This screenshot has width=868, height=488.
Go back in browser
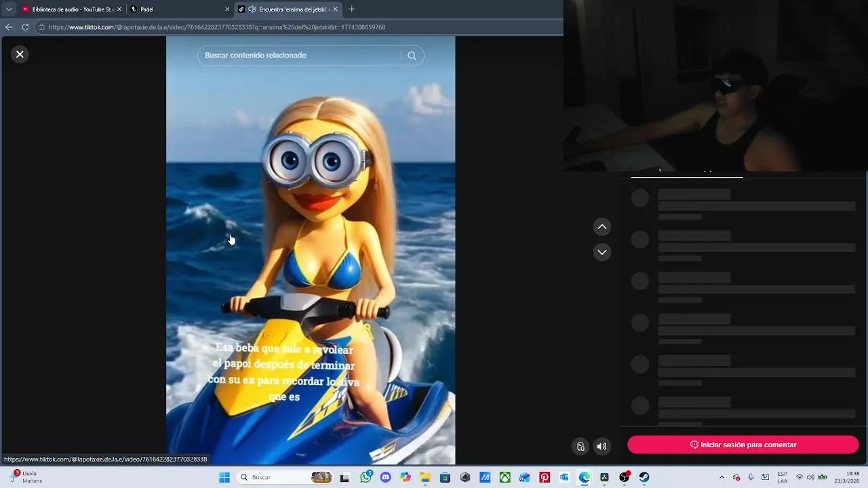[9, 27]
